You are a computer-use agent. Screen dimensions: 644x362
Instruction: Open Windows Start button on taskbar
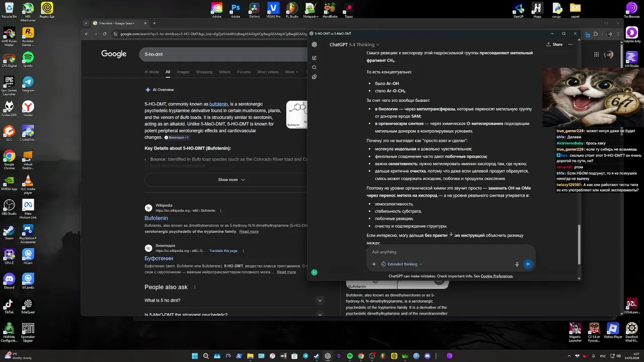coord(195,356)
